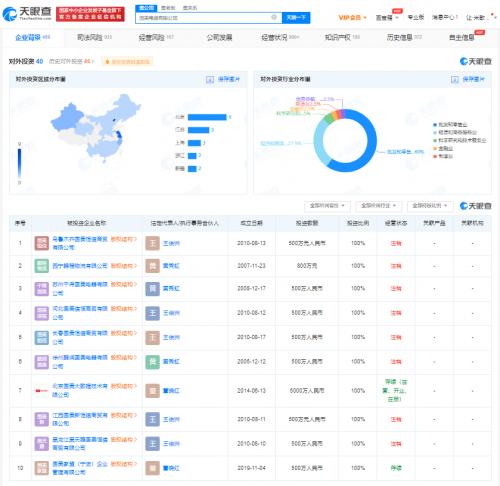The width and height of the screenshot is (500, 486).
Task: Open the blue company logo in row 5
Action: [42, 337]
